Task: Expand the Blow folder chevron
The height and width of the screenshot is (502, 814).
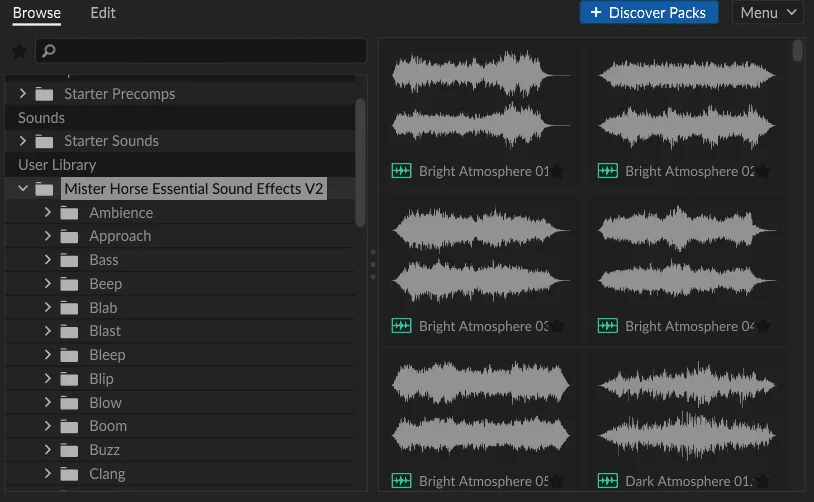Action: pyautogui.click(x=48, y=402)
